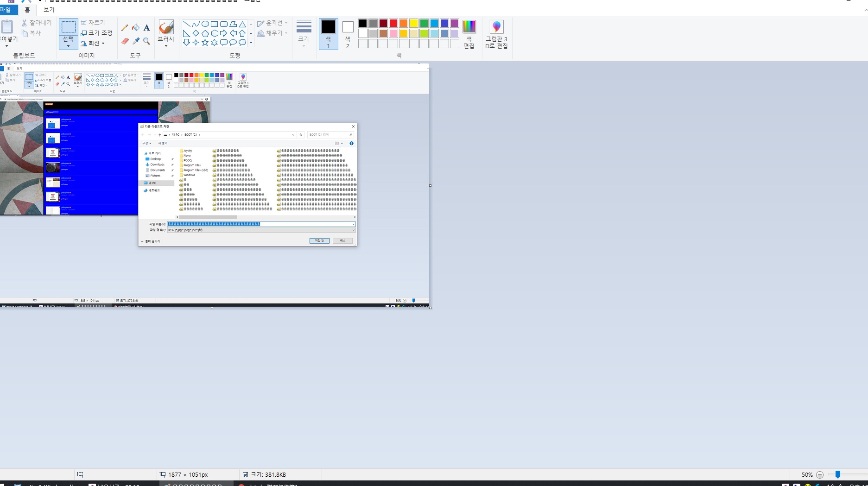
Task: Click the 크기: 381.8KB file size status
Action: click(264, 474)
